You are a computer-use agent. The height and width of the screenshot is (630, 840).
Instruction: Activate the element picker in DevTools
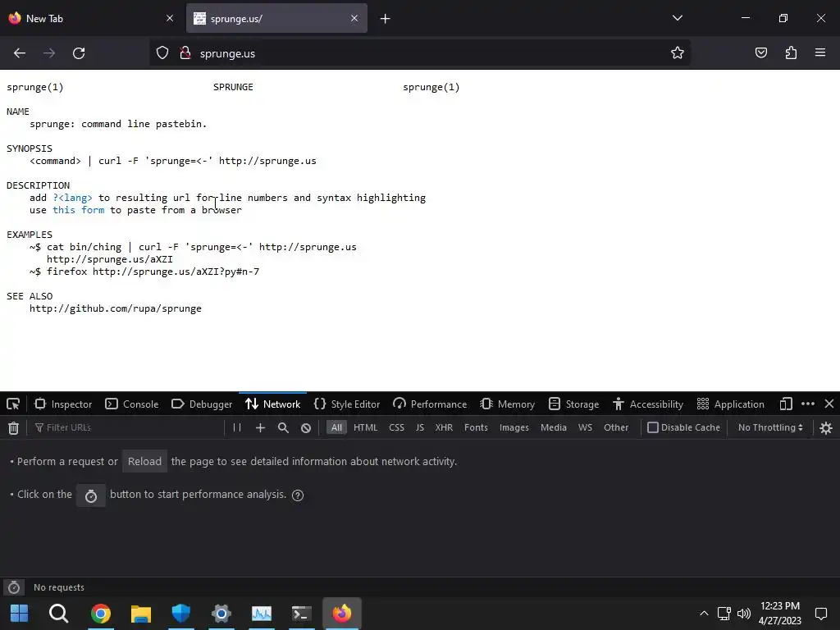point(13,404)
